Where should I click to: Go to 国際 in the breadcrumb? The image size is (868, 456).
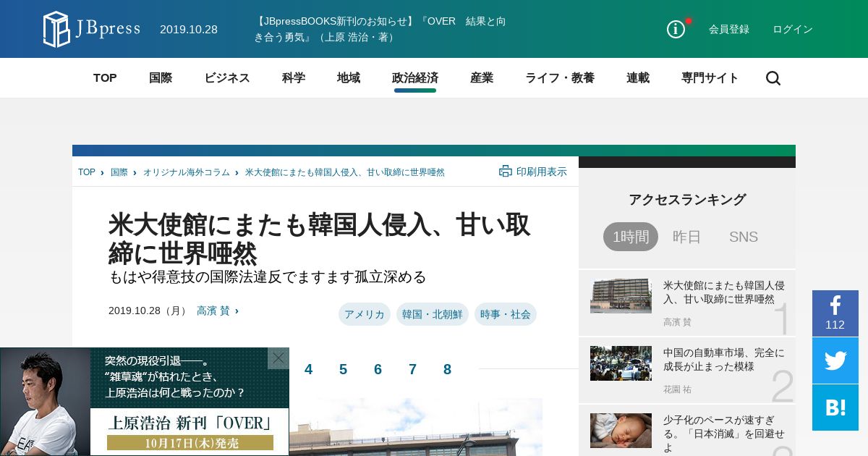(119, 172)
